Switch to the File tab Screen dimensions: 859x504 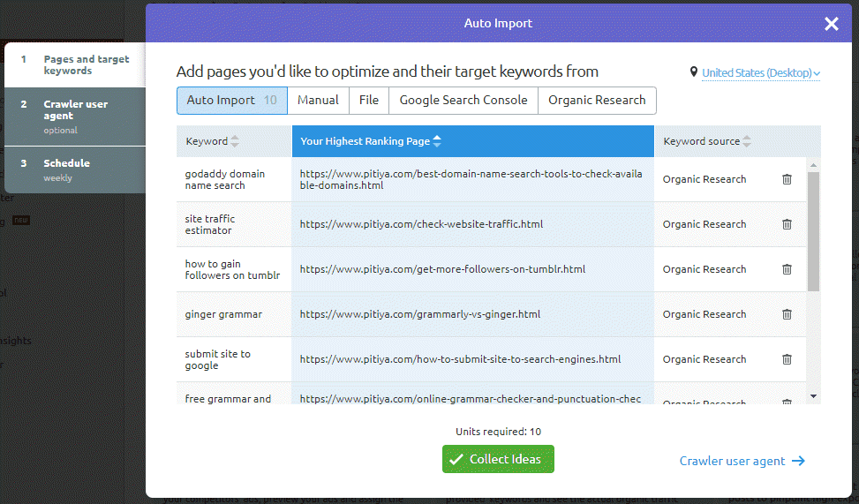point(369,101)
